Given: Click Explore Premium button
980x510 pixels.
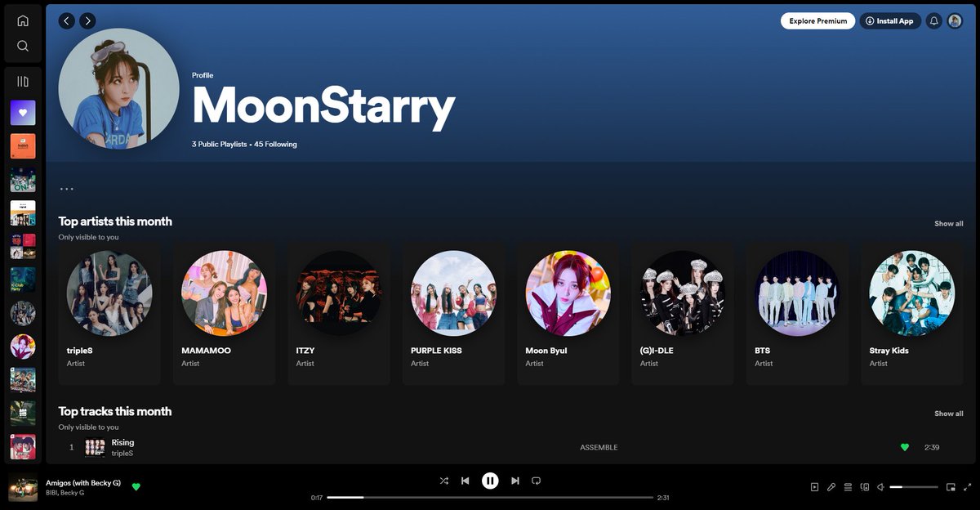Looking at the screenshot, I should pyautogui.click(x=817, y=20).
